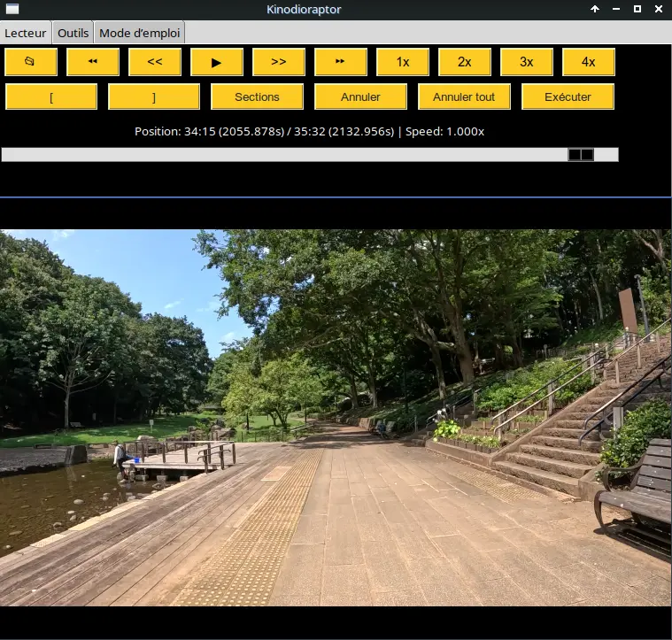This screenshot has width=672, height=640.
Task: Click the dark handle on the position slider
Action: coord(581,155)
